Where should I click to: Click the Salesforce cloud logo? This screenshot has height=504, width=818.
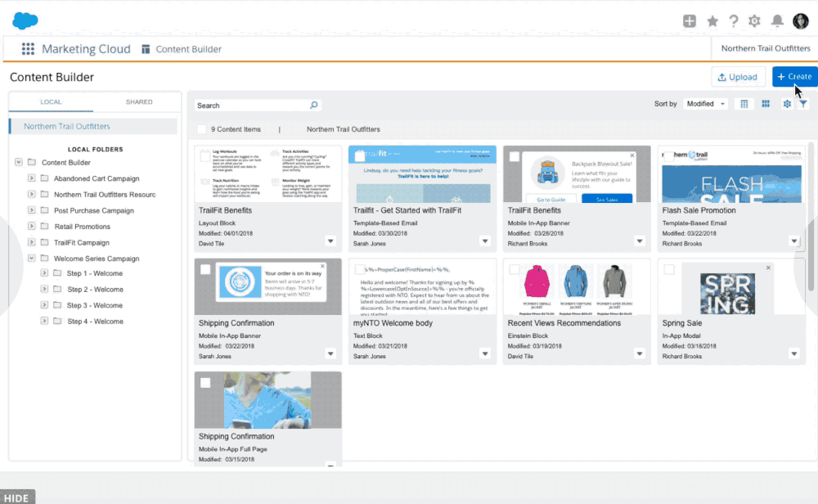coord(25,21)
